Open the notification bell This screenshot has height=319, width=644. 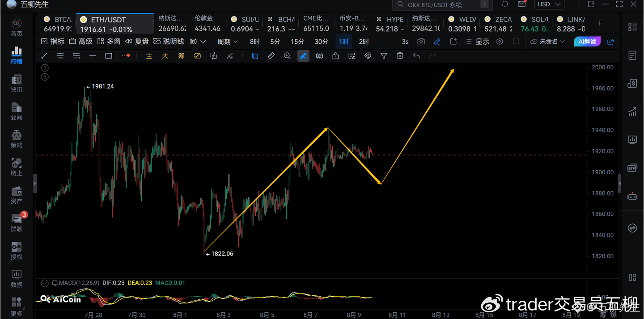[x=505, y=4]
